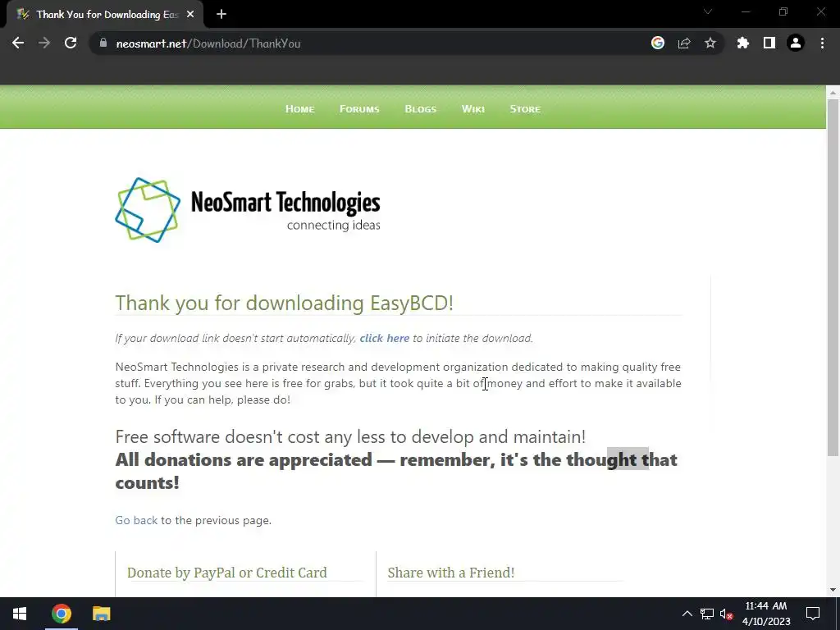
Task: Bookmark this page with the star icon
Action: pyautogui.click(x=710, y=43)
